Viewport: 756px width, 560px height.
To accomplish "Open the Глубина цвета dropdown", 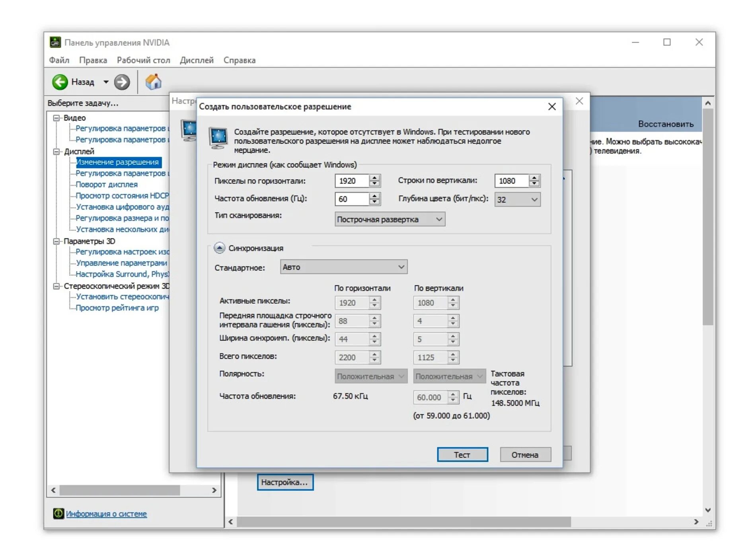I will [517, 199].
